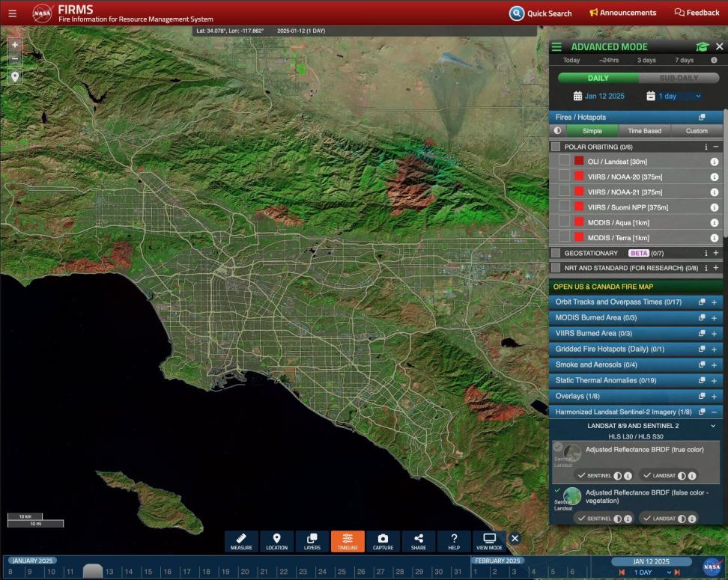Click the graduation cap tutorial icon

(702, 46)
